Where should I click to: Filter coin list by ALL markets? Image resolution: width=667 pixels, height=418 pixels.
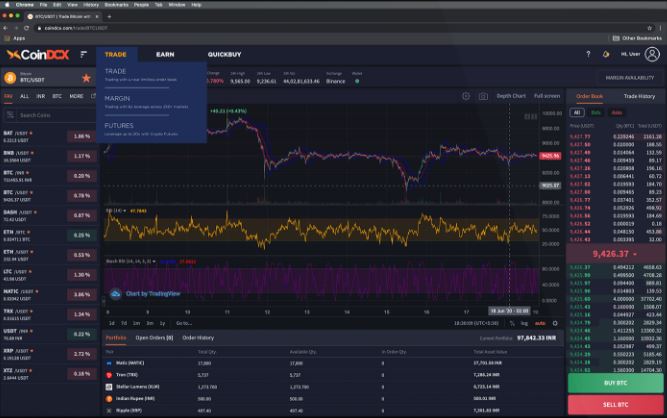pos(25,97)
